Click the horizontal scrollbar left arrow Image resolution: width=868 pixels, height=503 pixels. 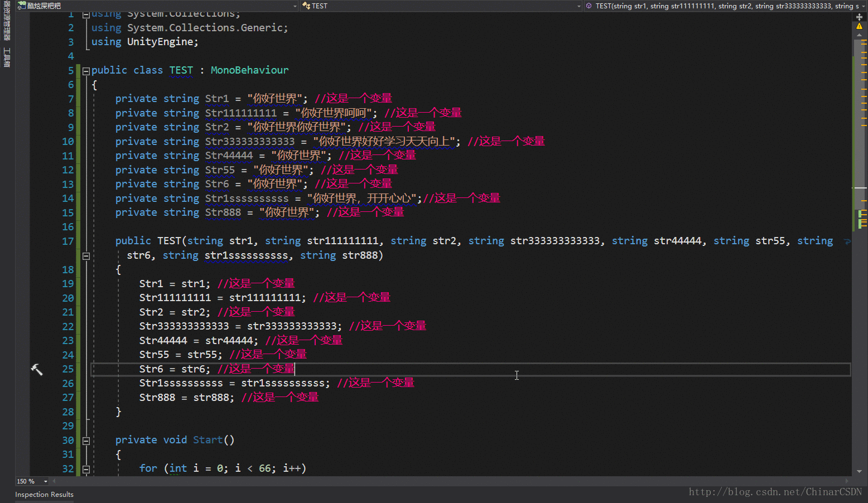pyautogui.click(x=54, y=481)
